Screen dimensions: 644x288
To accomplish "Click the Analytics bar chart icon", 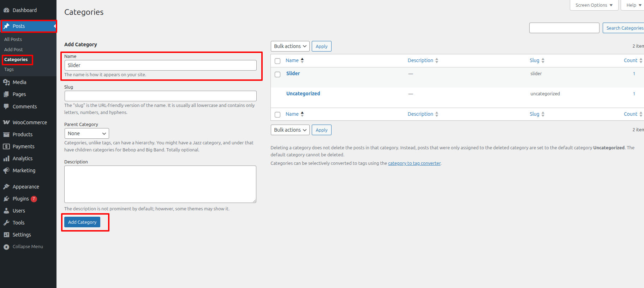I will (x=6, y=158).
